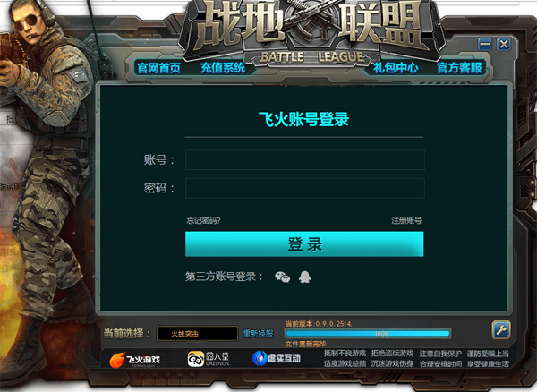Click the 火线突击 current selection box

pyautogui.click(x=197, y=334)
